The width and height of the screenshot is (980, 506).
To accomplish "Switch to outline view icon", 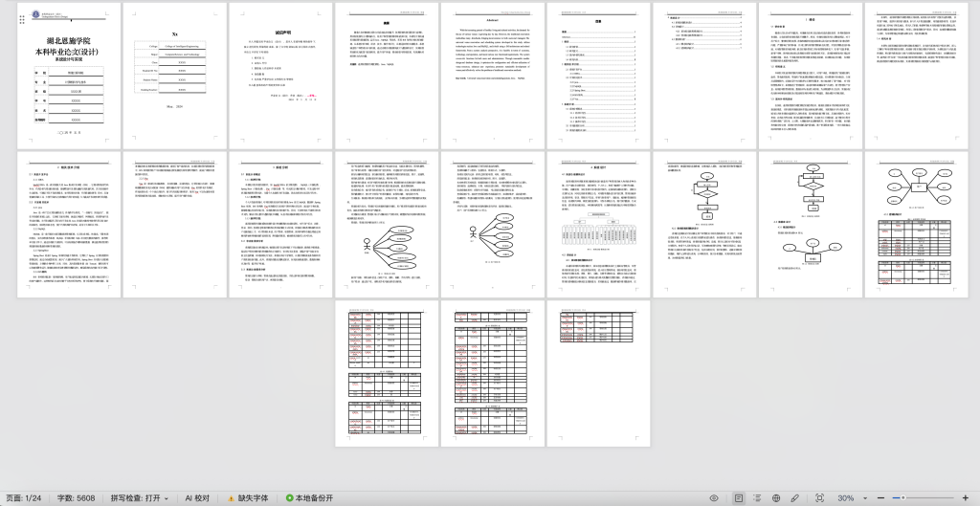I will (757, 498).
